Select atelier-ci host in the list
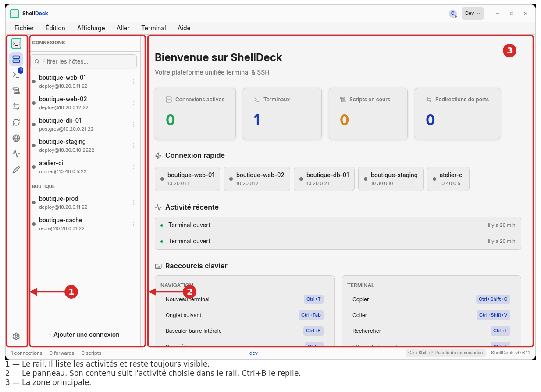The height and width of the screenshot is (392, 541). point(83,167)
